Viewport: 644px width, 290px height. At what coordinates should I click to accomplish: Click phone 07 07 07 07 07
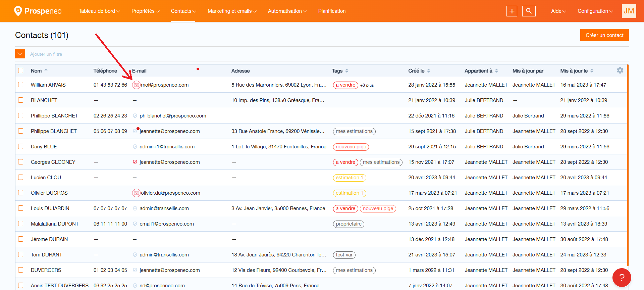coord(110,208)
